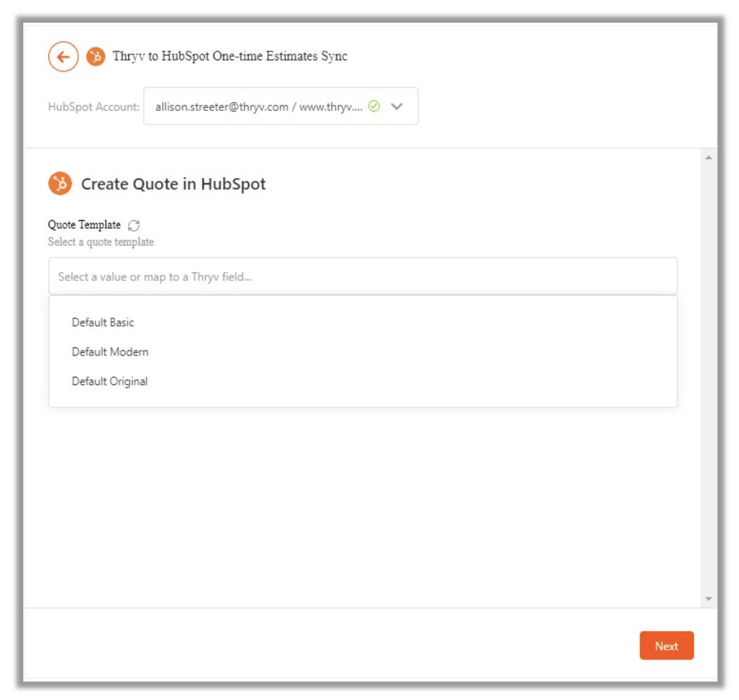Select Default Basic template
Screen dimensions: 739x700
103,322
